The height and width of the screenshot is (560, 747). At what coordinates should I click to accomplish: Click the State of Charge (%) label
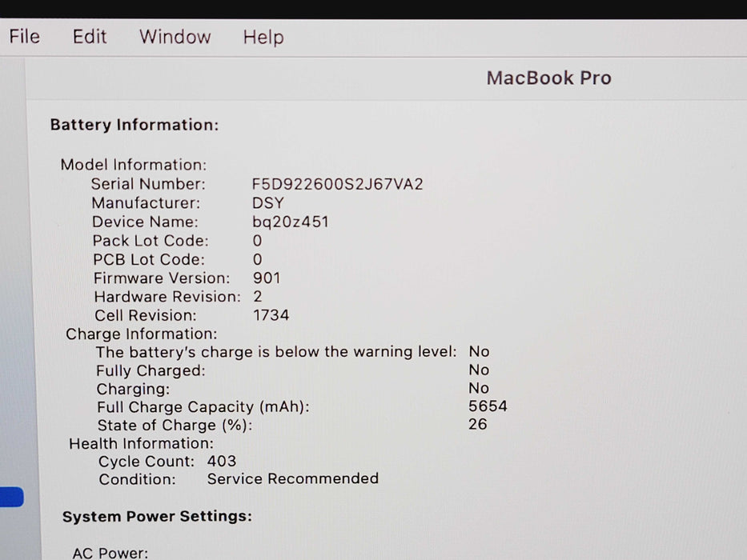pyautogui.click(x=175, y=426)
